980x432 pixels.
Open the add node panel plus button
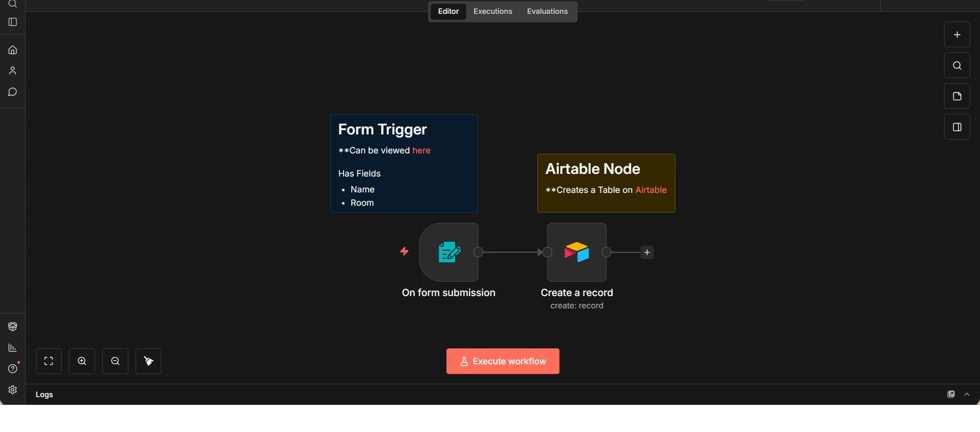pyautogui.click(x=957, y=35)
